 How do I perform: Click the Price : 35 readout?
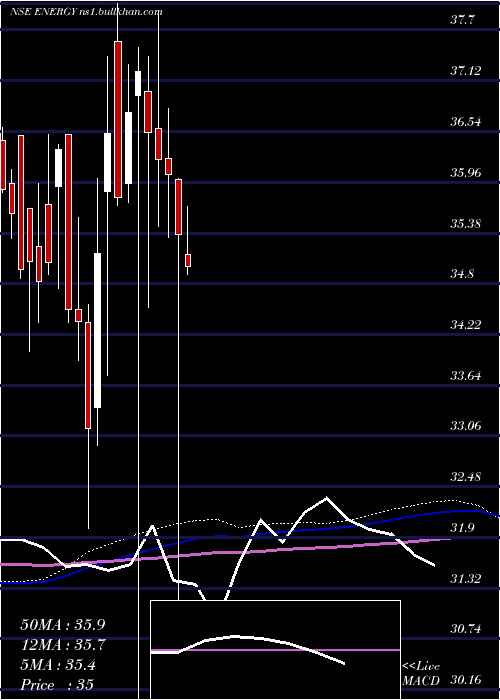coord(57,684)
